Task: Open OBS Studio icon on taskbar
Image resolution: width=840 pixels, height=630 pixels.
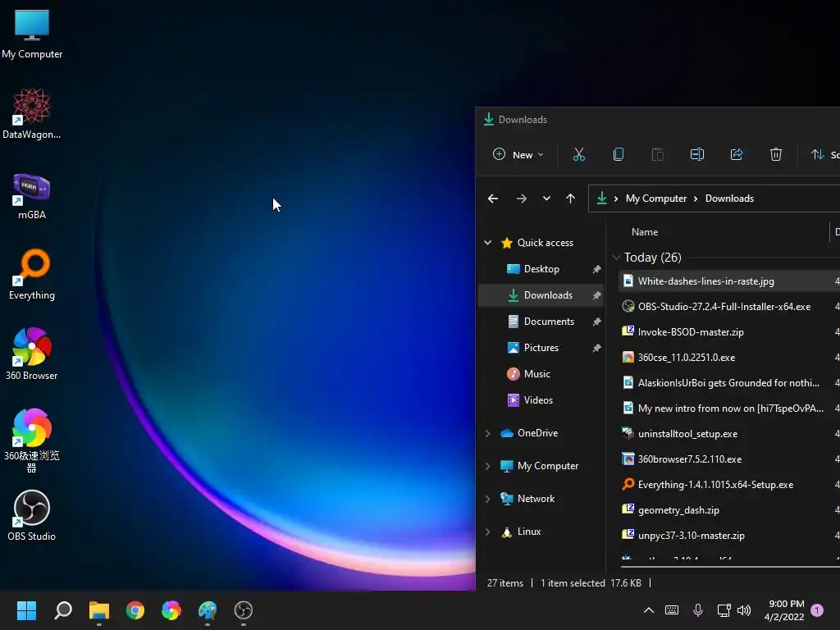Action: pos(243,610)
